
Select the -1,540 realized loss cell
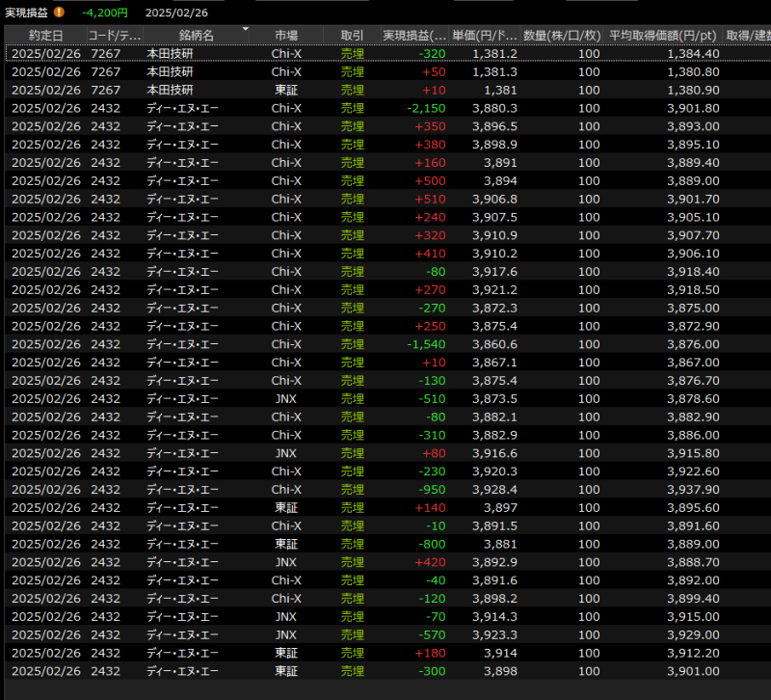pyautogui.click(x=426, y=345)
